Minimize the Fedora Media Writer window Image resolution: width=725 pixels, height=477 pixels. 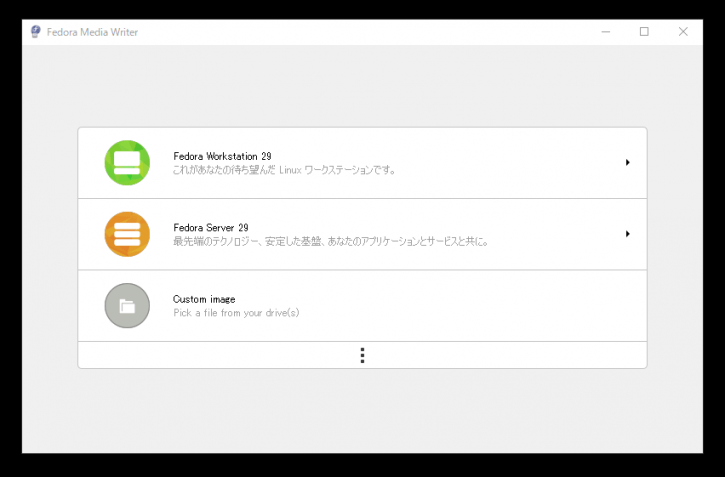[x=606, y=31]
